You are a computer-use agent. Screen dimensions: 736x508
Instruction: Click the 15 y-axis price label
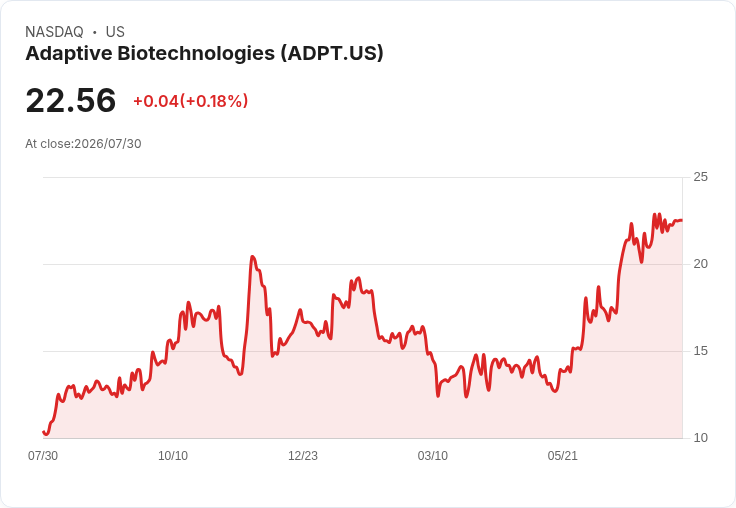[x=700, y=351]
